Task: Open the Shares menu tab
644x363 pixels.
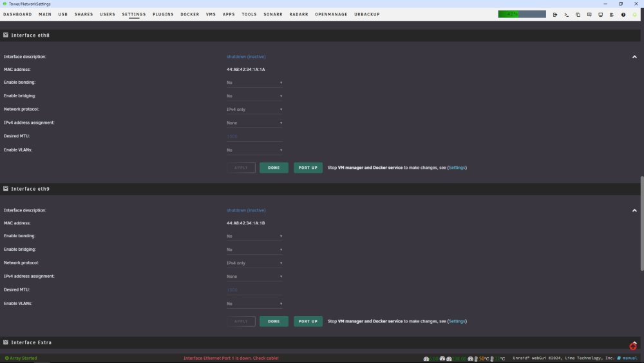Action: pos(84,14)
